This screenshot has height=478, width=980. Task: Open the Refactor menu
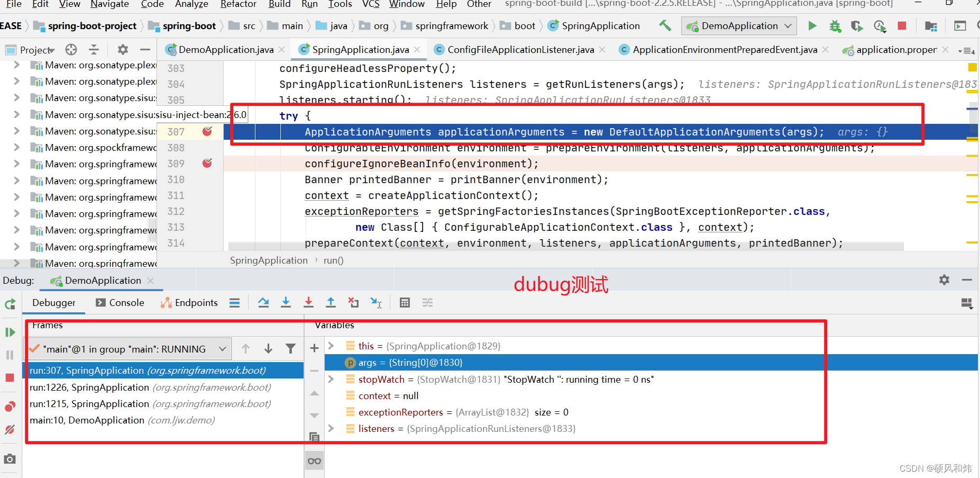(x=238, y=4)
